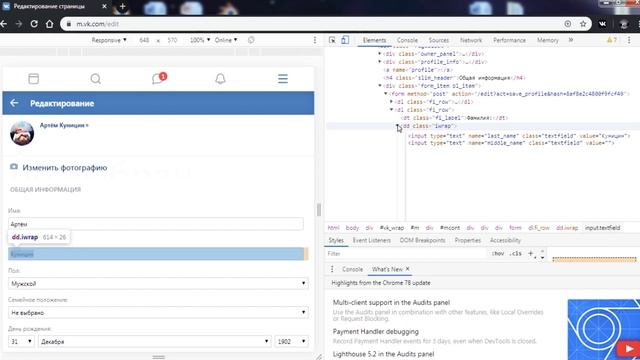The image size is (640, 360).
Task: Open the Accessibility pane tab
Action: 505,240
